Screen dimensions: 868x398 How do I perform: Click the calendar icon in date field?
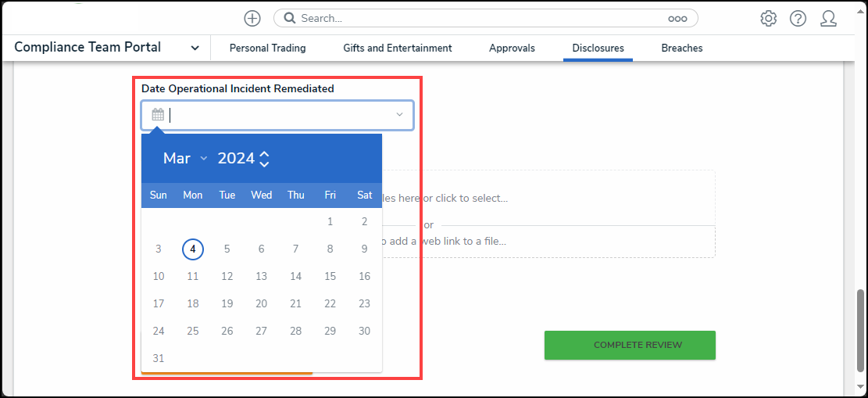(158, 115)
